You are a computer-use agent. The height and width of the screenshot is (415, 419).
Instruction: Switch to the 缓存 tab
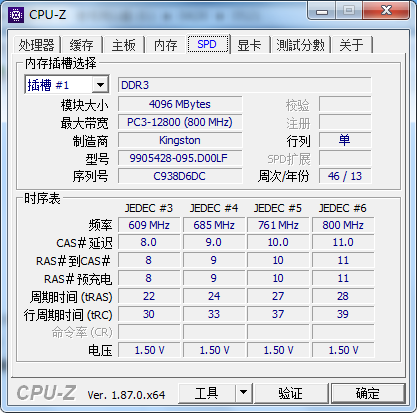82,45
